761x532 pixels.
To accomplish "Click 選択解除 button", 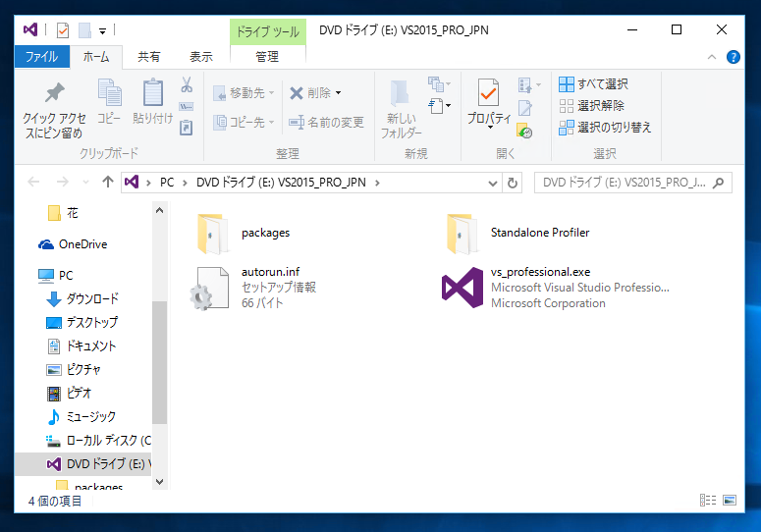I will 591,105.
